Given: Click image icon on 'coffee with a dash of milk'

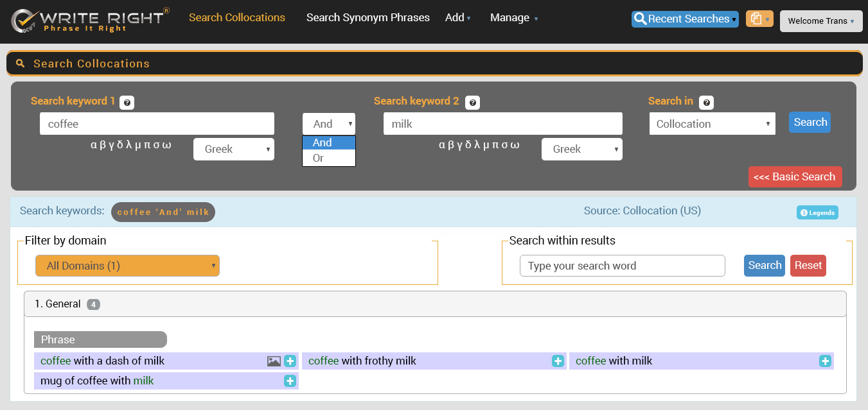Looking at the screenshot, I should point(274,361).
